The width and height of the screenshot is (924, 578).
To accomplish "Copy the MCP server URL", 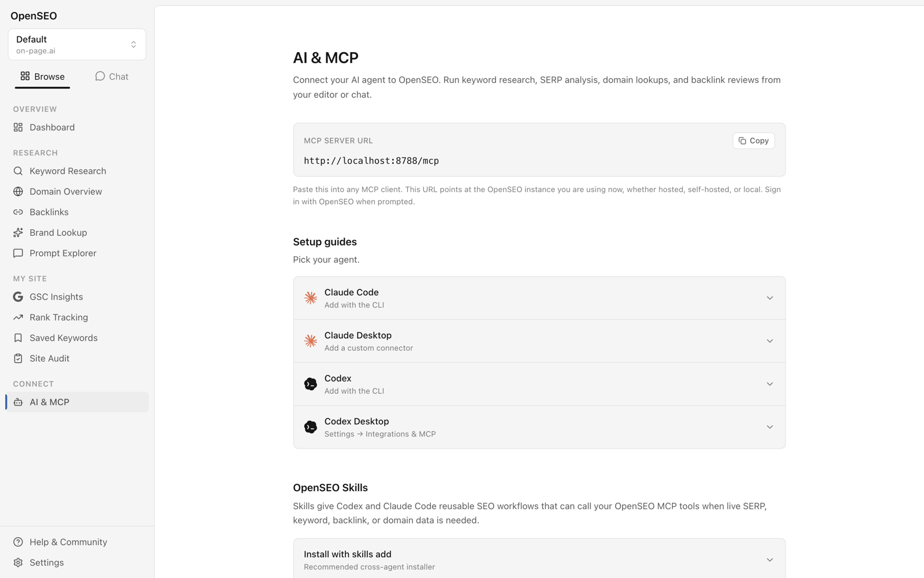I will [754, 140].
